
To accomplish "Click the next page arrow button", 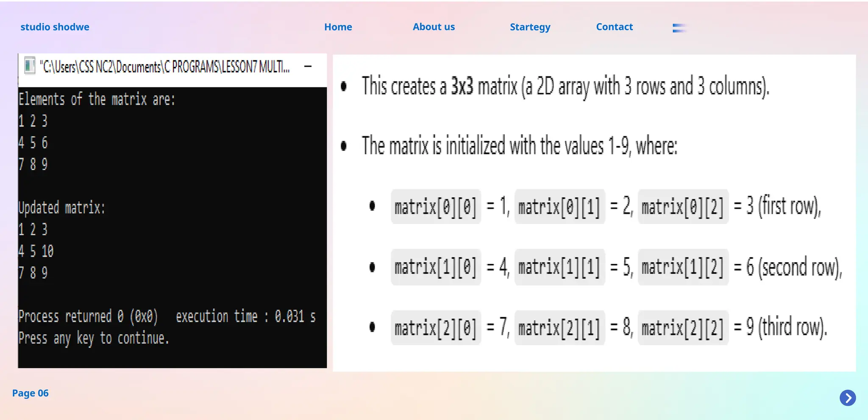I will tap(848, 398).
